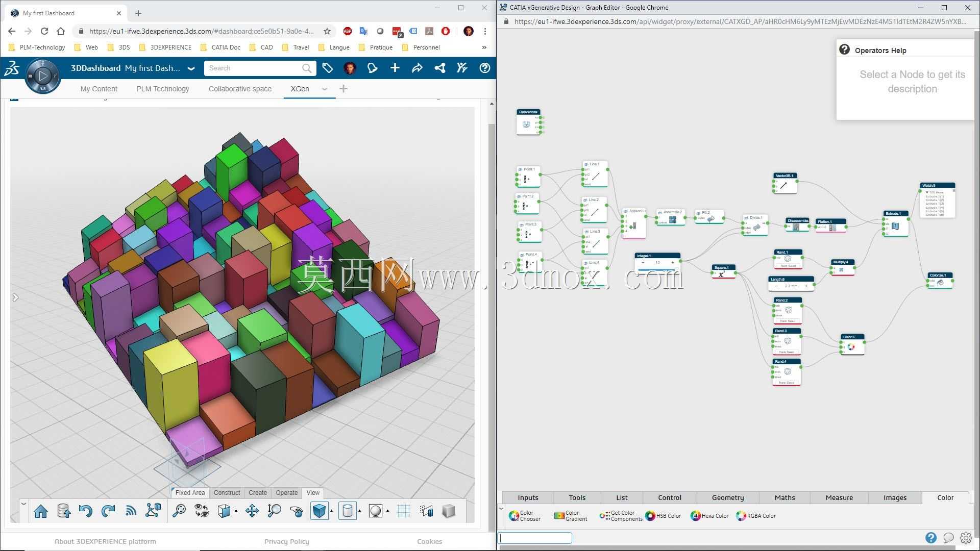Open the tags icon in 3DDashboard header
The width and height of the screenshot is (980, 551).
point(327,68)
